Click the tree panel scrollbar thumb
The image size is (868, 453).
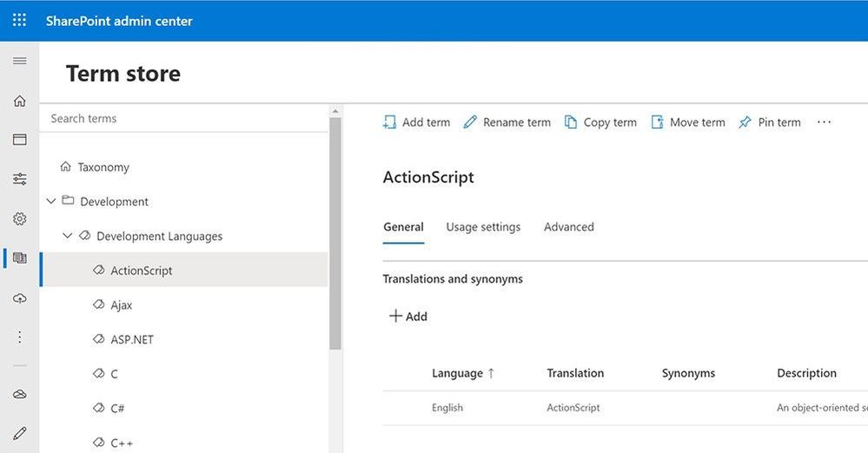coord(335,233)
